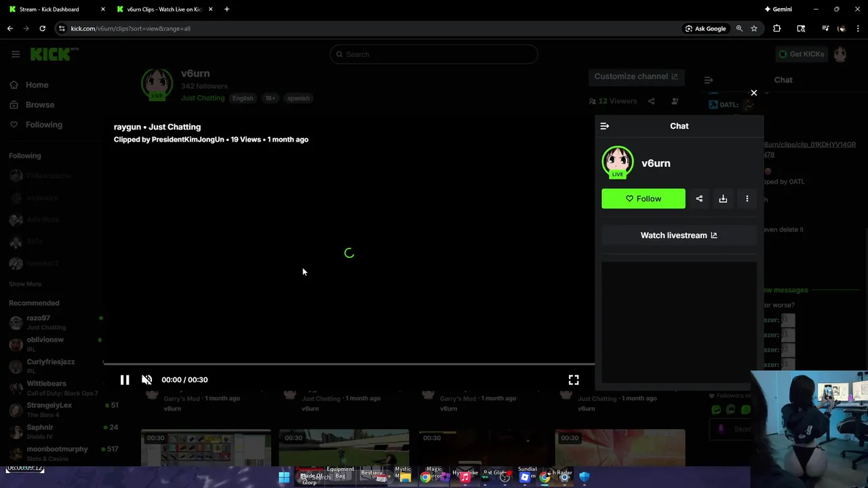
Task: Open Windows Start menu
Action: 284,477
